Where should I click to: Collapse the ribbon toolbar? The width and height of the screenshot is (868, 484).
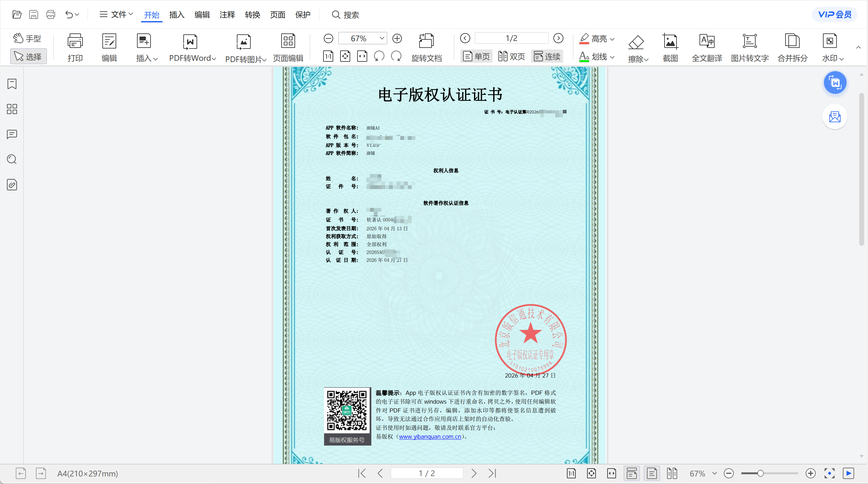859,48
